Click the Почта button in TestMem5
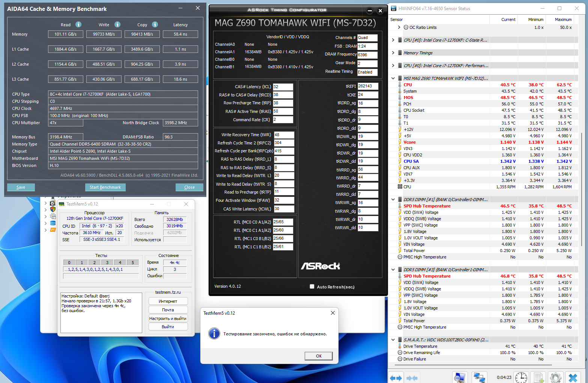This screenshot has width=588, height=383. (x=168, y=310)
